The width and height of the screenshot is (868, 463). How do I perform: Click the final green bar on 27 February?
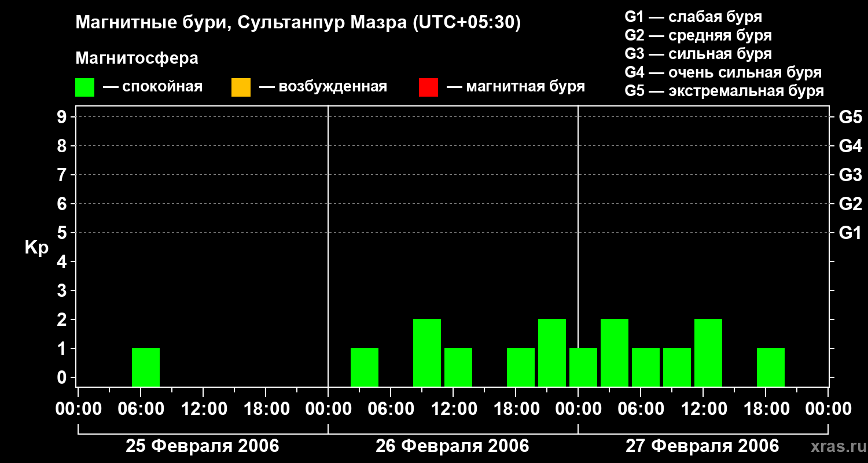coord(771,367)
